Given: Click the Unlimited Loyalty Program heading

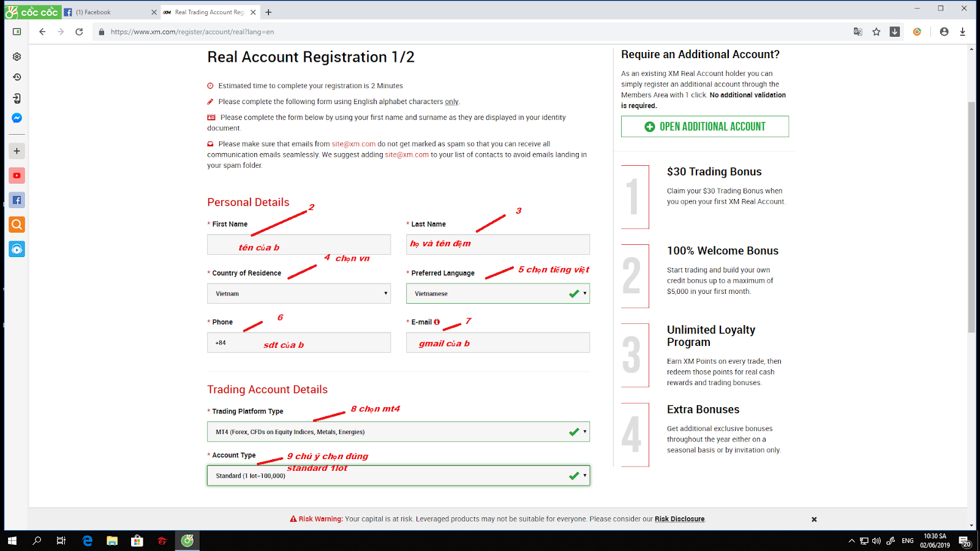Looking at the screenshot, I should pos(711,336).
